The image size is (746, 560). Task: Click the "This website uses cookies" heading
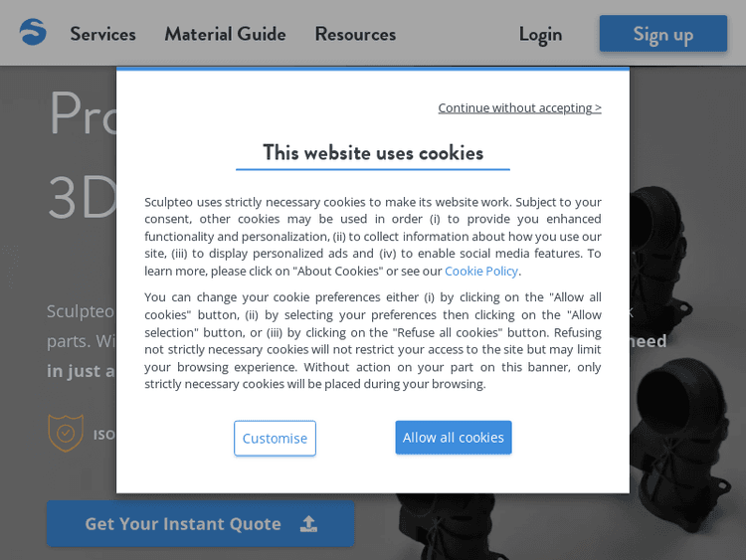[x=373, y=152]
